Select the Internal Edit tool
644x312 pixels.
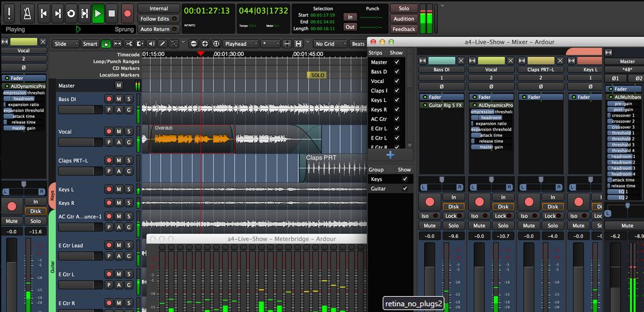click(x=174, y=44)
